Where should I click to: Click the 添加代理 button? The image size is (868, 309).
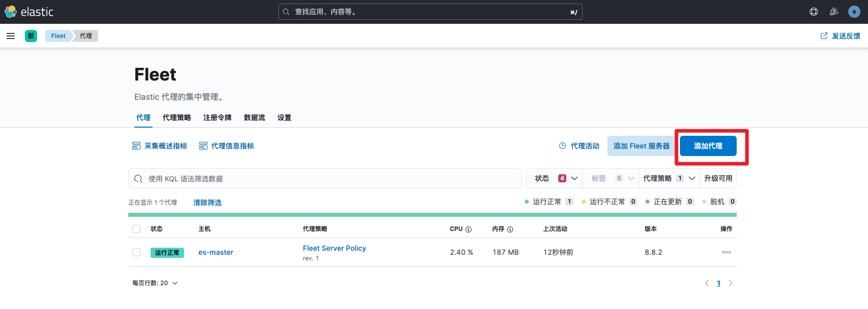(708, 146)
